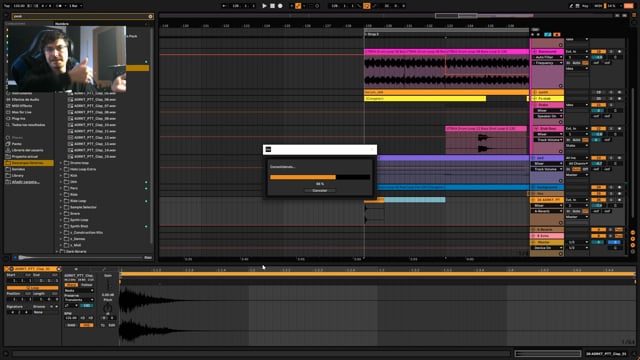Toggle the orange Lock Envelopes button

[557, 35]
